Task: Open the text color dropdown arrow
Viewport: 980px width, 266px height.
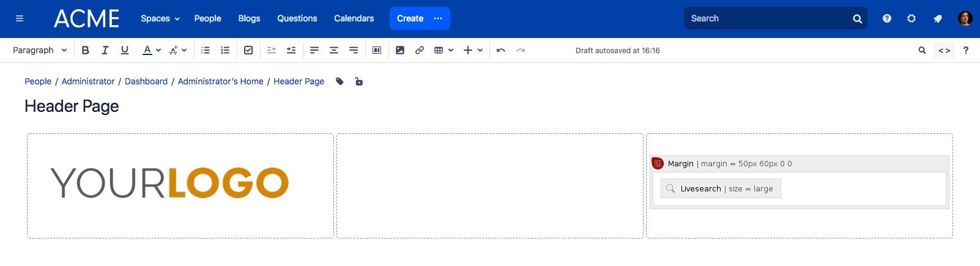Action: click(158, 50)
